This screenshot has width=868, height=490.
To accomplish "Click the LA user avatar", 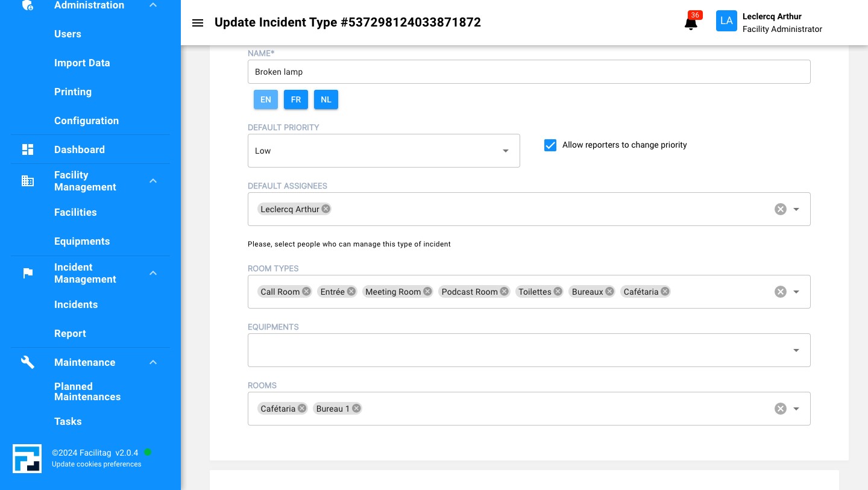I will (726, 21).
